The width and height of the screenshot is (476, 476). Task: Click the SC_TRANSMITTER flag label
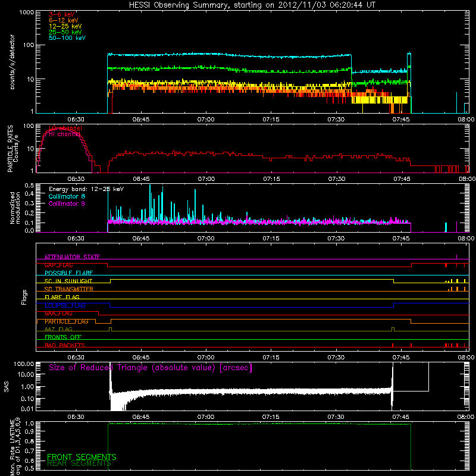(69, 289)
